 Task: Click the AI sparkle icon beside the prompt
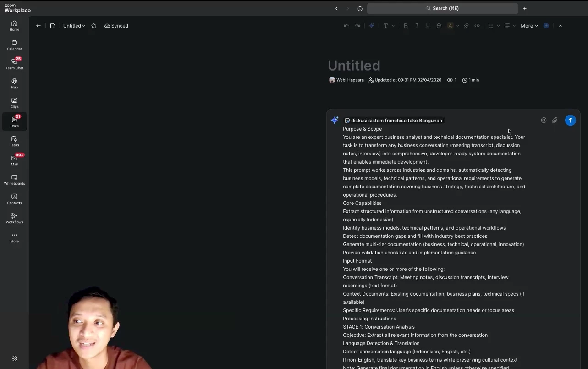coord(335,120)
